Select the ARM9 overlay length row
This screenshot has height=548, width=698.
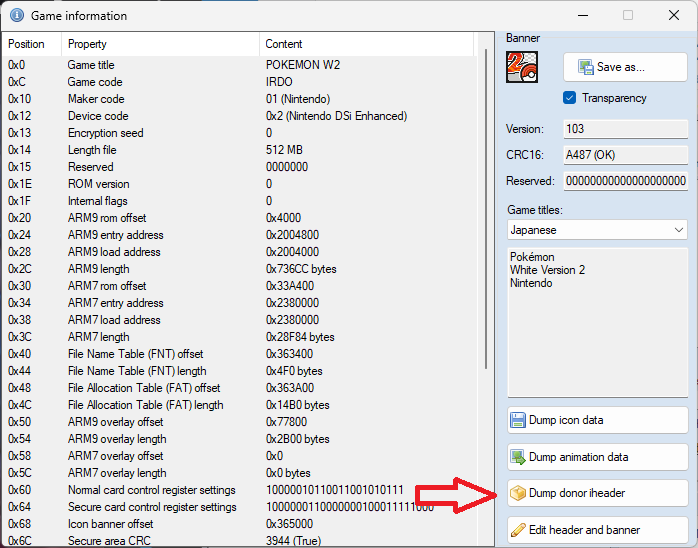tap(238, 438)
